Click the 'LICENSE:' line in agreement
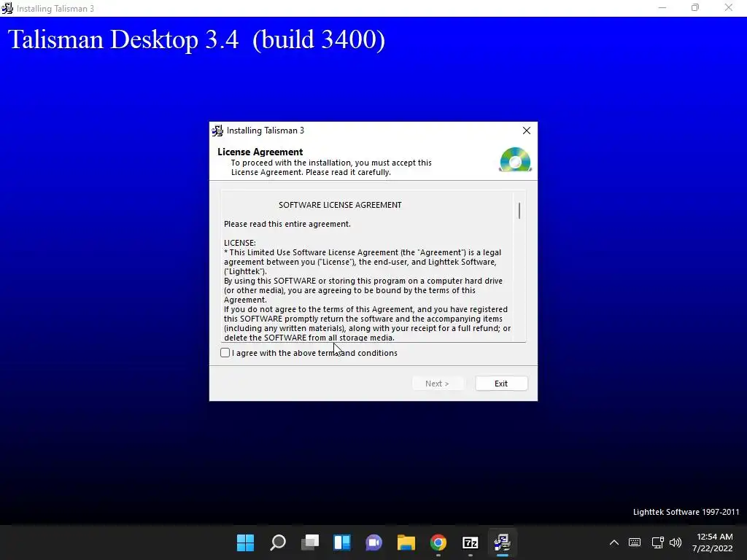 pos(239,243)
